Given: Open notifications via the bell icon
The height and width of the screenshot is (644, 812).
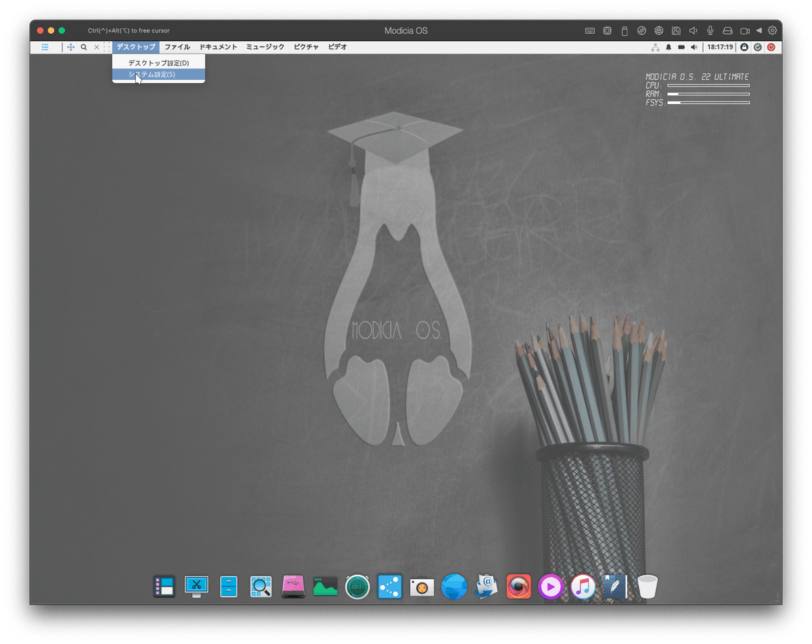Looking at the screenshot, I should pos(669,47).
